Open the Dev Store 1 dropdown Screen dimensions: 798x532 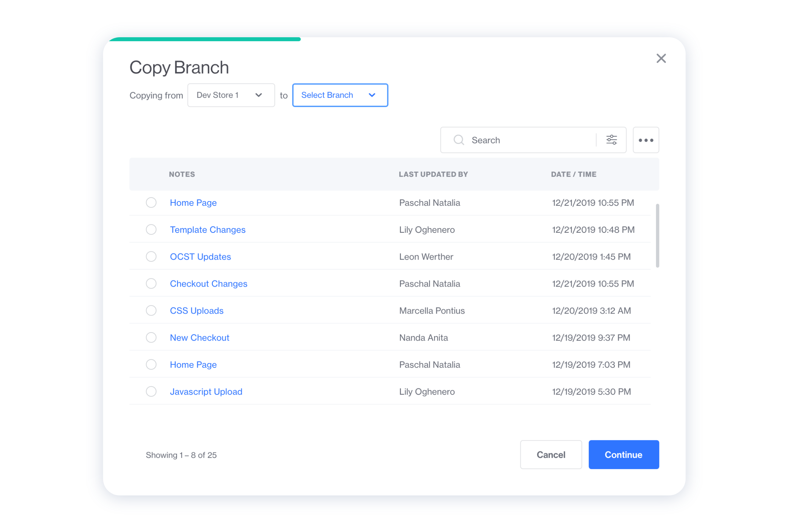tap(231, 95)
